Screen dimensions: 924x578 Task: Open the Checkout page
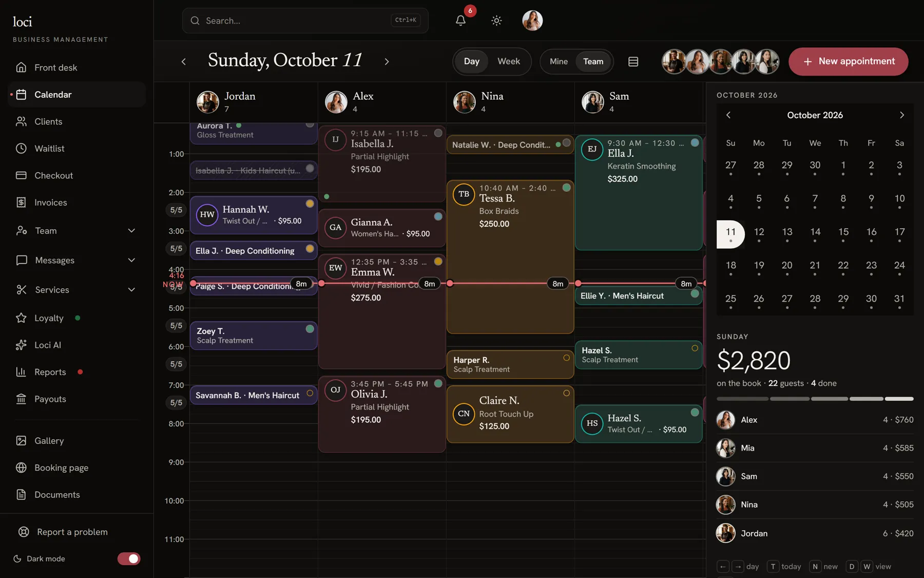coord(76,176)
